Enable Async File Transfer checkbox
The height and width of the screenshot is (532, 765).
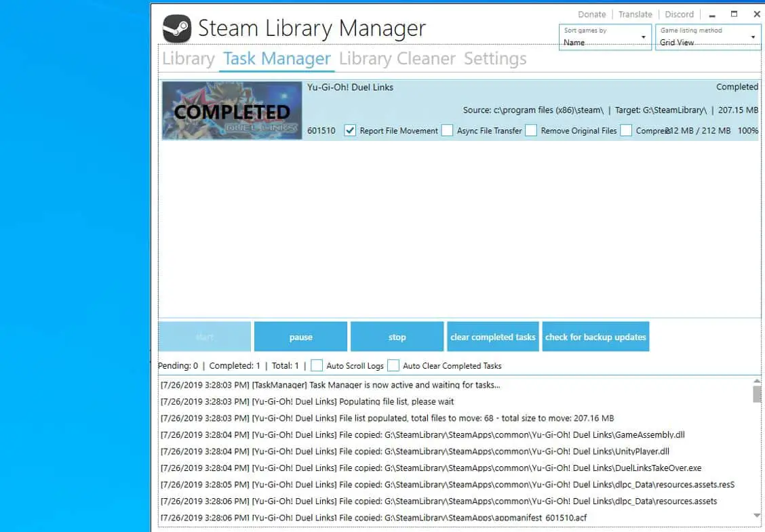point(447,130)
